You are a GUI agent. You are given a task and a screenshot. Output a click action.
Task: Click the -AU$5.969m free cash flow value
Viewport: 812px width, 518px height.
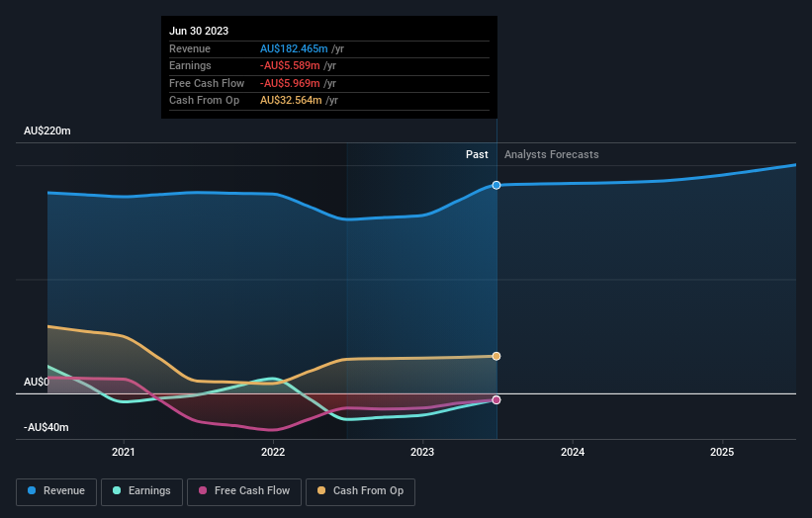(290, 83)
